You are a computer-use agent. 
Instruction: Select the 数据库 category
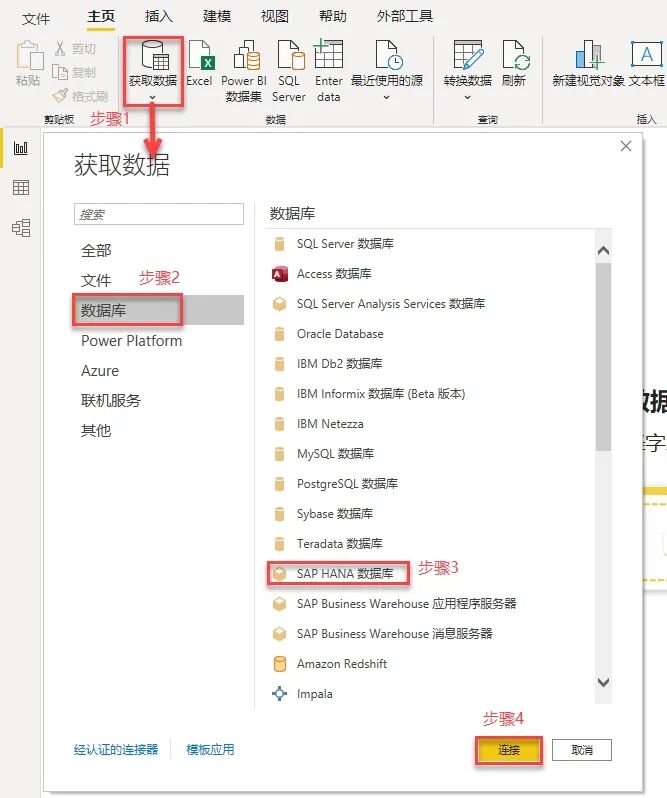(x=159, y=310)
